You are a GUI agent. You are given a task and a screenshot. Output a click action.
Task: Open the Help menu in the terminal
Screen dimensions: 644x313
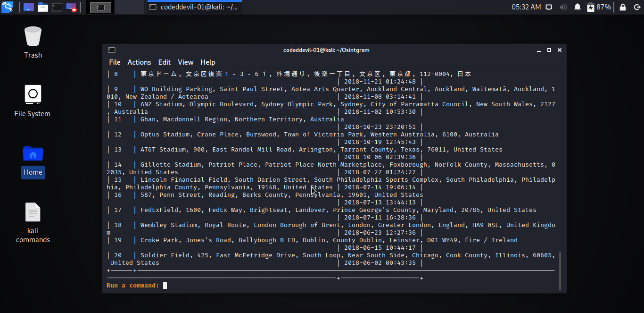[x=207, y=62]
